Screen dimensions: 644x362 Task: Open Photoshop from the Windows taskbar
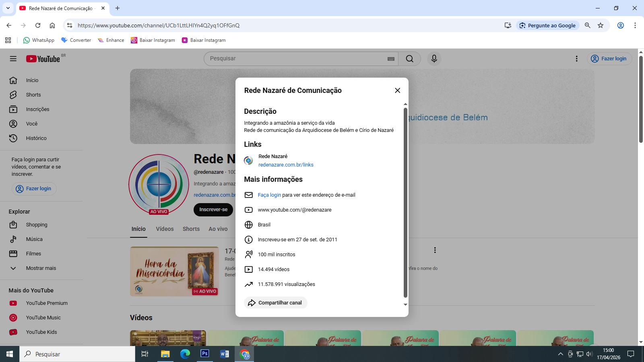point(204,354)
